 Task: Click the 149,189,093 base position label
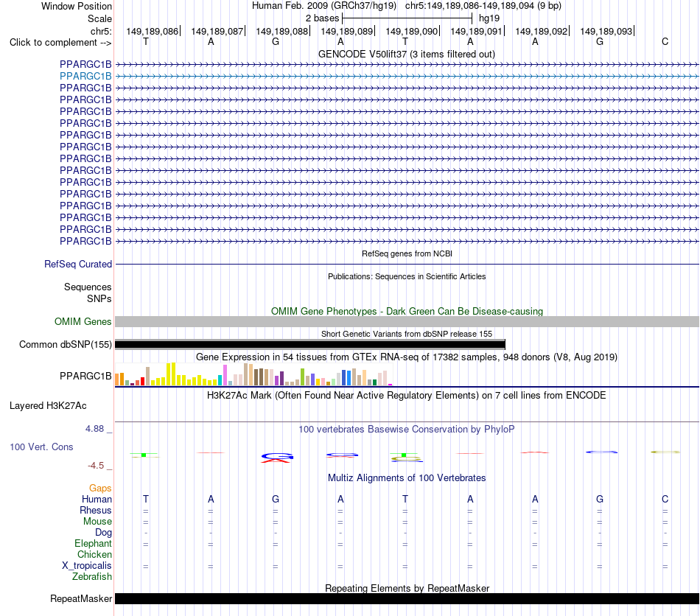(606, 31)
